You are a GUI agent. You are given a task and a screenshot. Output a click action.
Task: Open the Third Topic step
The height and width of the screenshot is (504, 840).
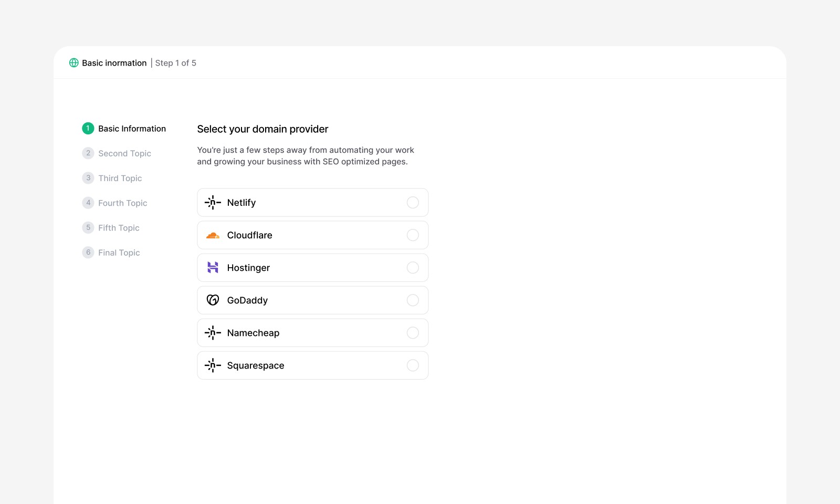[120, 178]
